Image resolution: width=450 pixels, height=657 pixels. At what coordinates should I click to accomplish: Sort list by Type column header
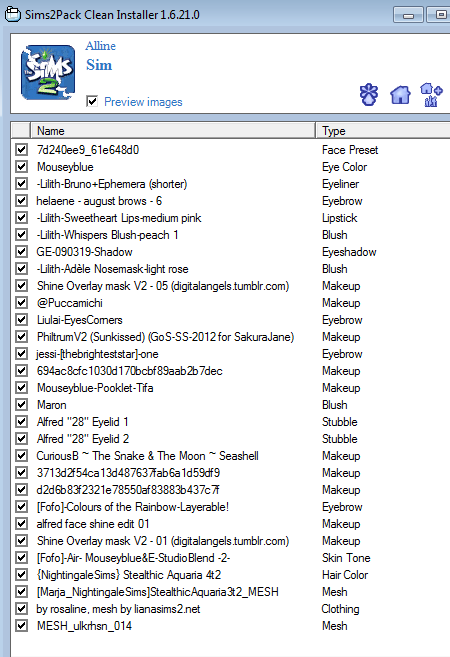[x=383, y=131]
